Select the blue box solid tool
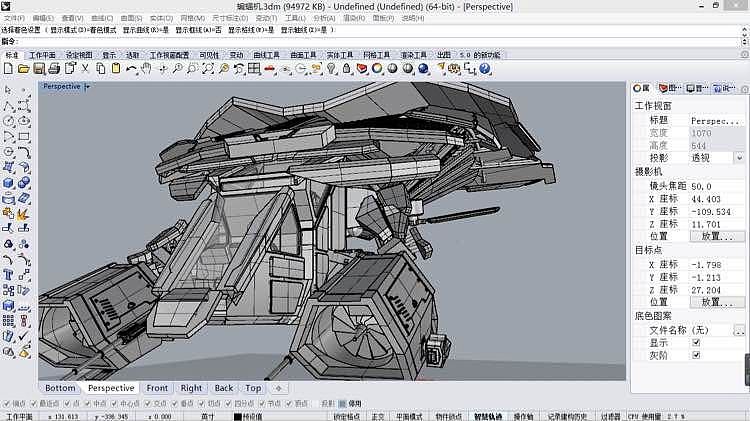The image size is (750, 421). pos(8,183)
